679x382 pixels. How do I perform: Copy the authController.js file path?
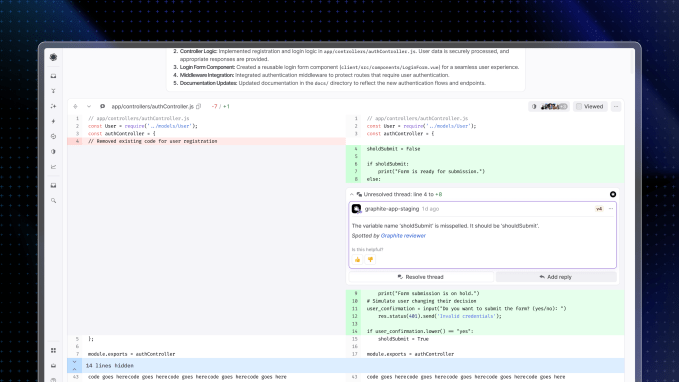click(198, 107)
